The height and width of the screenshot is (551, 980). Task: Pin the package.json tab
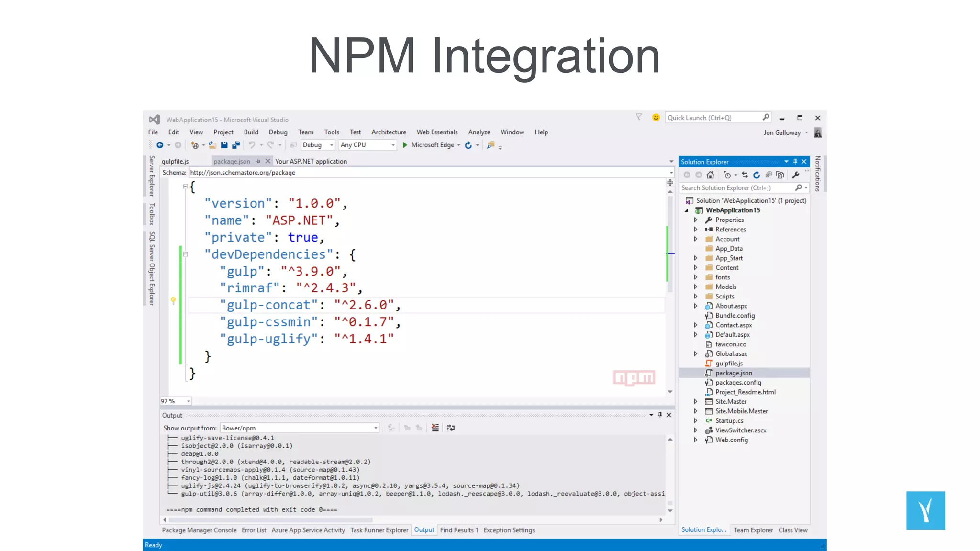coord(258,161)
